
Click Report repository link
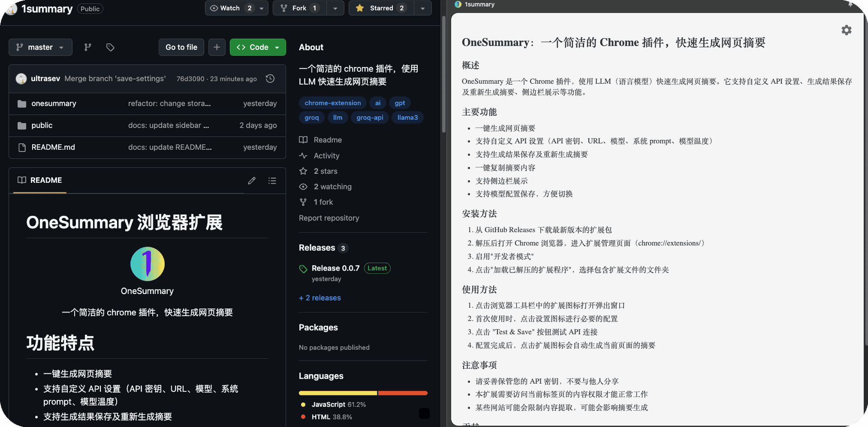tap(329, 218)
